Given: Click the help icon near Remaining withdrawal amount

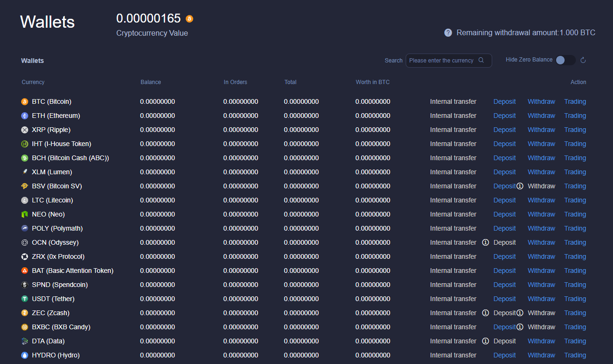Looking at the screenshot, I should click(448, 33).
